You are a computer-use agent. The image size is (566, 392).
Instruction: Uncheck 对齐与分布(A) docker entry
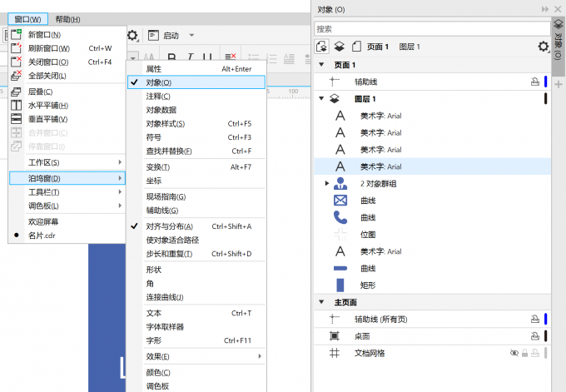(196, 226)
